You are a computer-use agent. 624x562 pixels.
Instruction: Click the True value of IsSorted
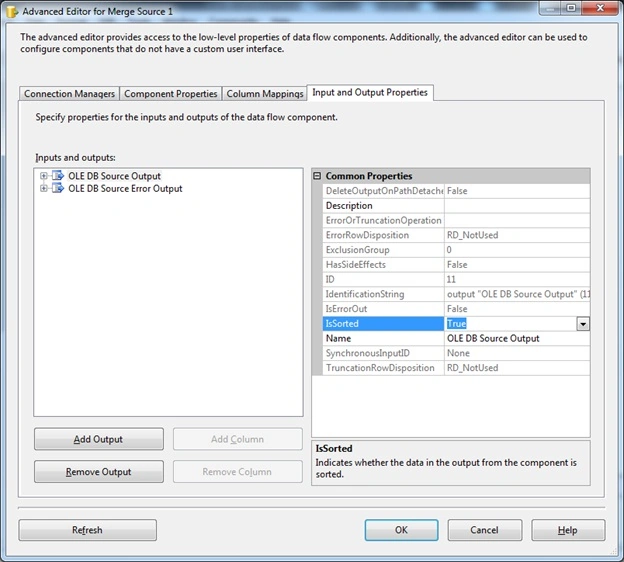[456, 324]
